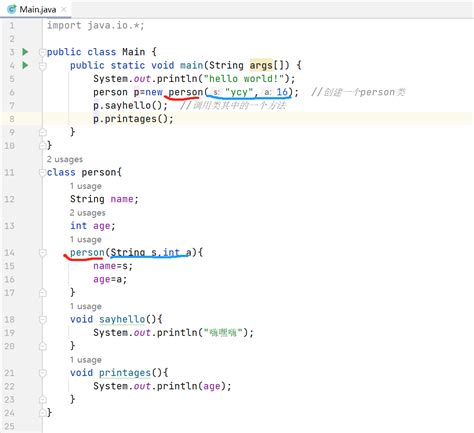Collapse the public class Main block
The image size is (474, 433).
42,52
